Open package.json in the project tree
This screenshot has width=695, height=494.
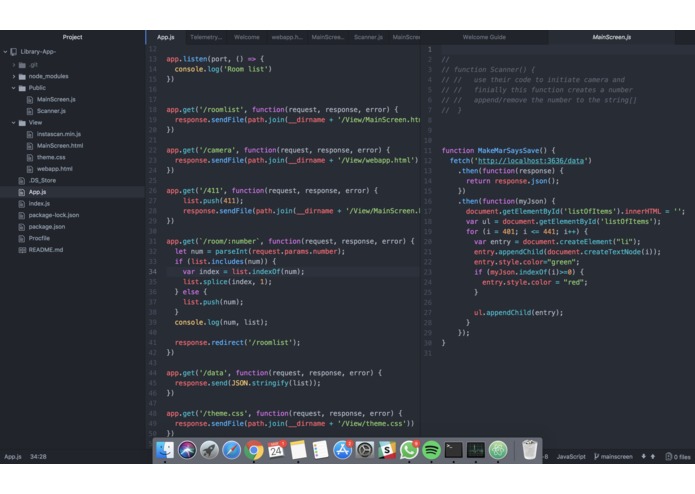47,227
